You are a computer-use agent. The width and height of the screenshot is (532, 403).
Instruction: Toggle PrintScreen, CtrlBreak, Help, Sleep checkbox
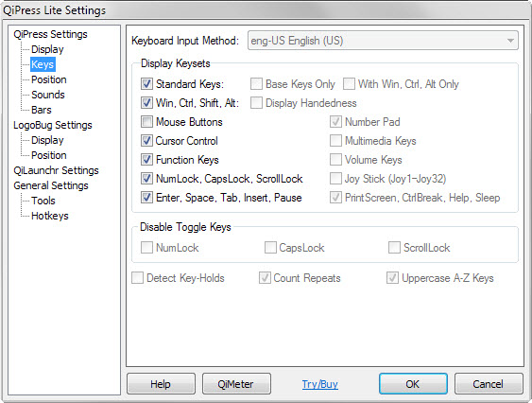pyautogui.click(x=335, y=198)
